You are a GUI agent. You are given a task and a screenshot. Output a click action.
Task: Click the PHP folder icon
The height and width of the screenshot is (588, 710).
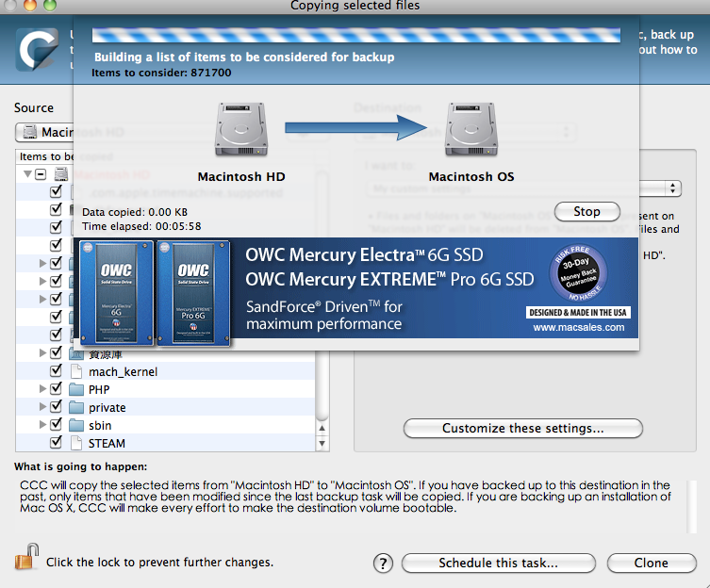[x=76, y=389]
